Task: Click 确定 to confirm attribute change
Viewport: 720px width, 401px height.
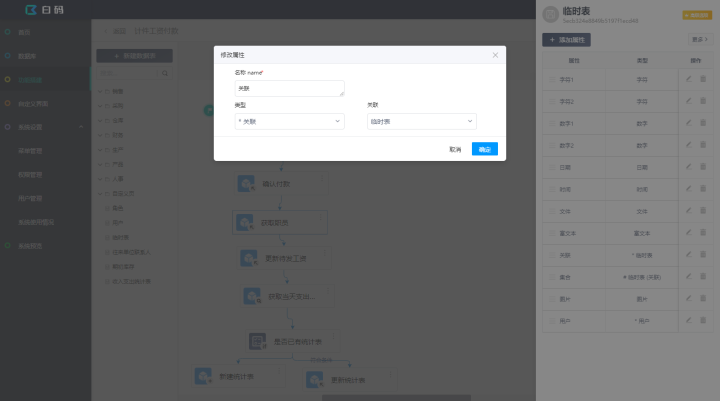Action: [485, 149]
